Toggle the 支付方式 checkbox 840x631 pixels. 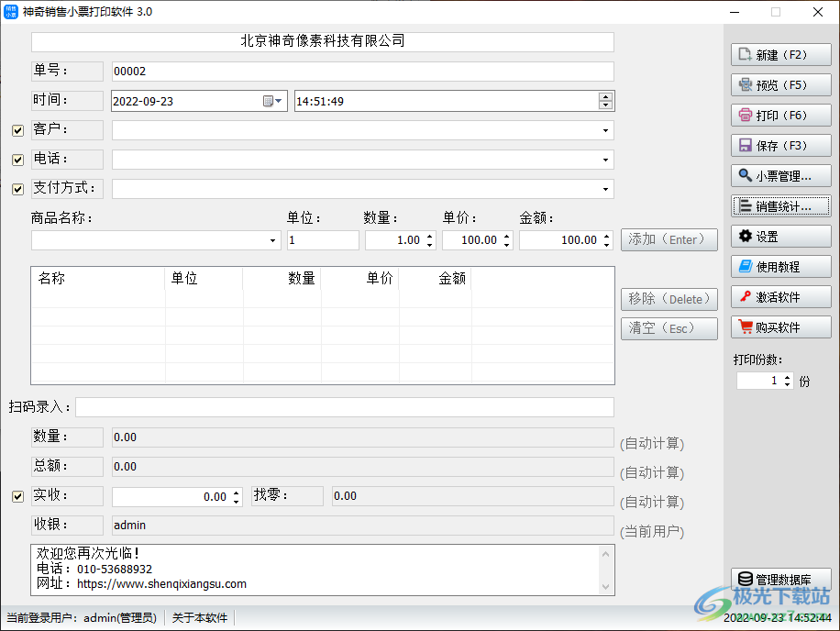(x=17, y=189)
